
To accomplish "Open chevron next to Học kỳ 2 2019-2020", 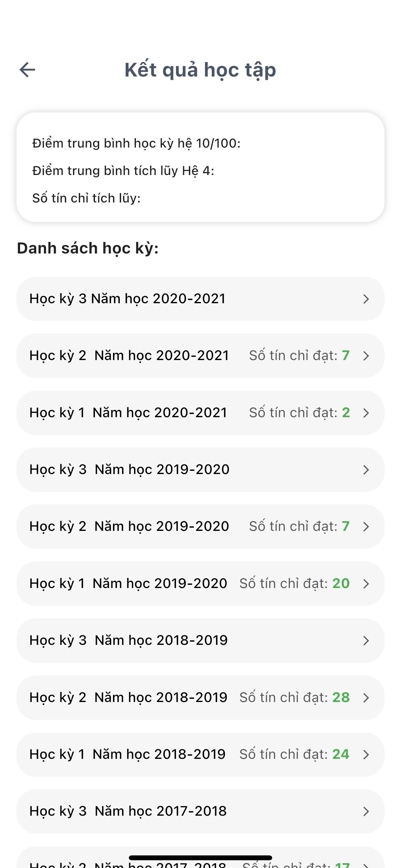I will [366, 527].
